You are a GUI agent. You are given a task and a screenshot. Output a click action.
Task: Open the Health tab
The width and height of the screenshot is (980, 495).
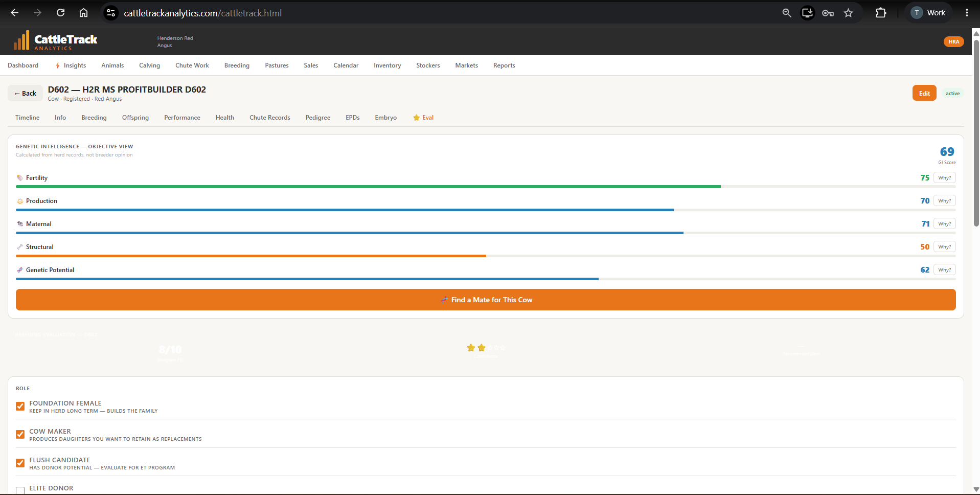coord(225,118)
